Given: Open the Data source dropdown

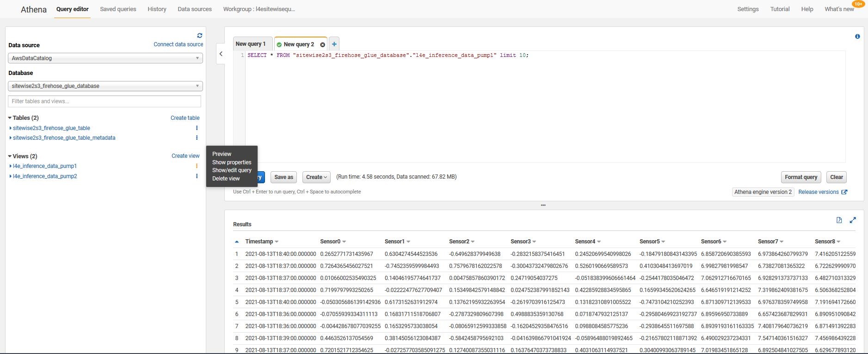Looking at the screenshot, I should [105, 58].
